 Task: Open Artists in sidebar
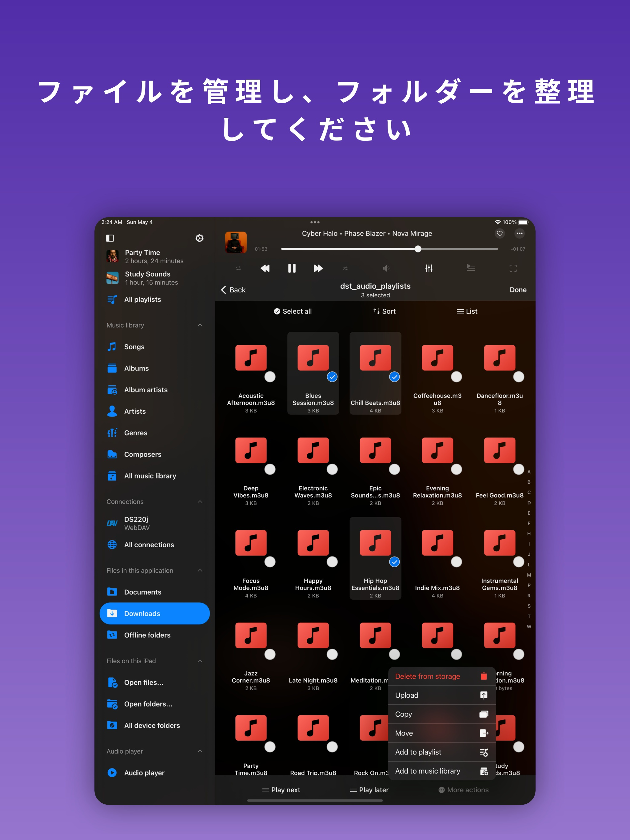155,411
